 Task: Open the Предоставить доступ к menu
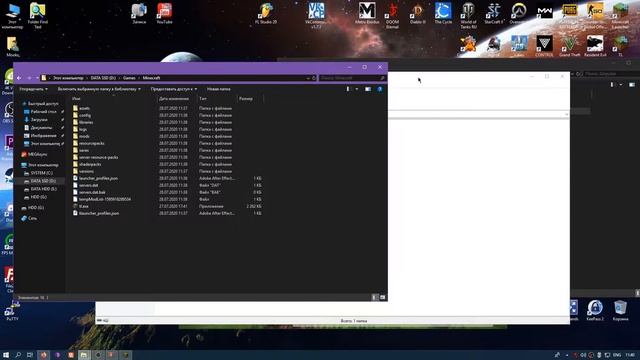(x=173, y=89)
